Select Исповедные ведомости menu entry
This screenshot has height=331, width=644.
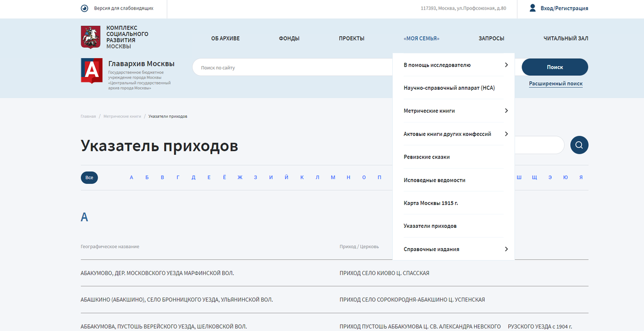pyautogui.click(x=435, y=180)
